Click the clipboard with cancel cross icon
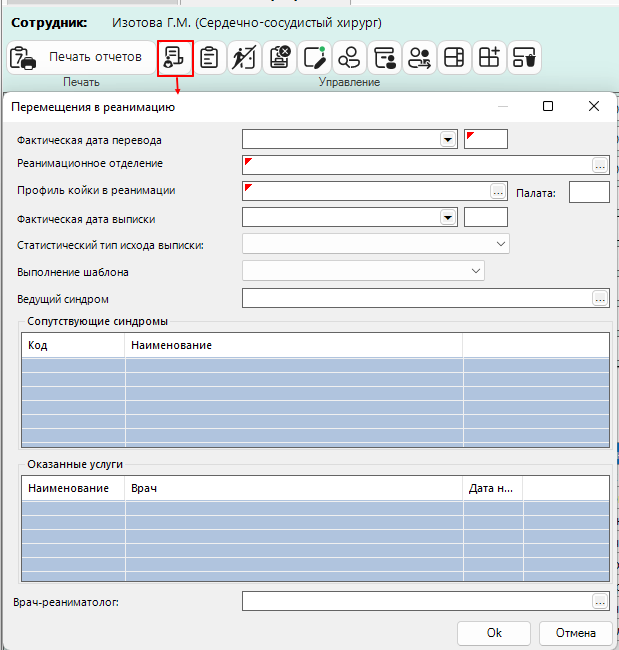619x650 pixels. (279, 58)
